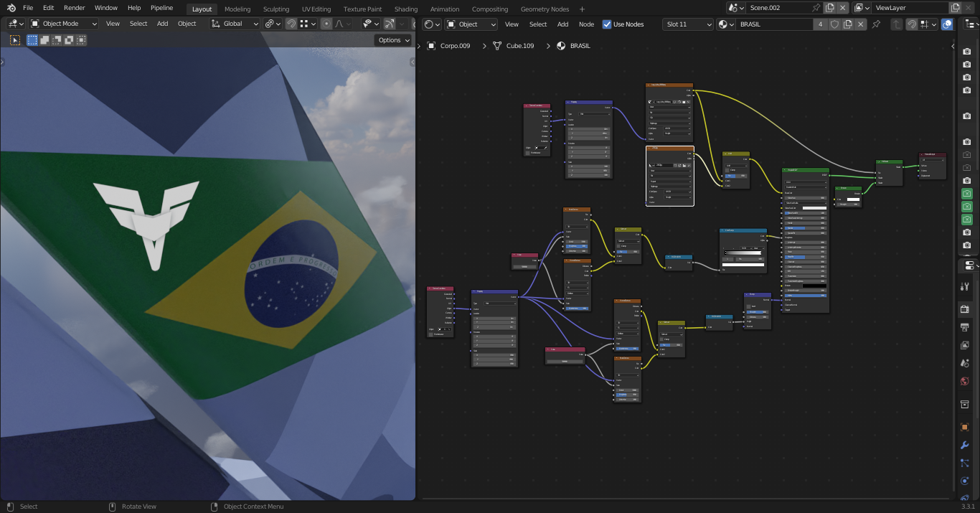980x513 pixels.
Task: Click the white Emission color swatch node
Action: pyautogui.click(x=853, y=199)
